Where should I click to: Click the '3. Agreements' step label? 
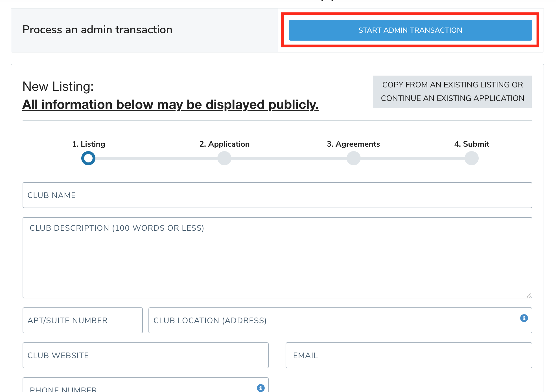[353, 144]
